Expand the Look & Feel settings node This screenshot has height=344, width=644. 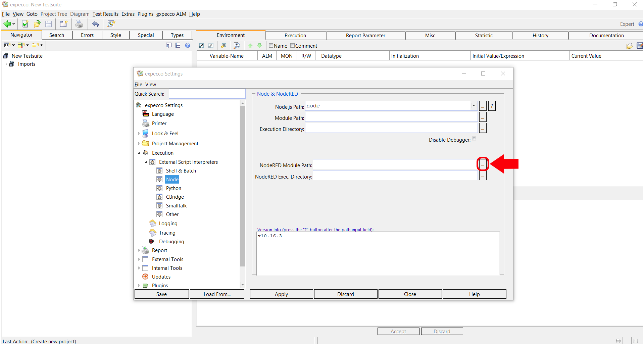coord(139,134)
